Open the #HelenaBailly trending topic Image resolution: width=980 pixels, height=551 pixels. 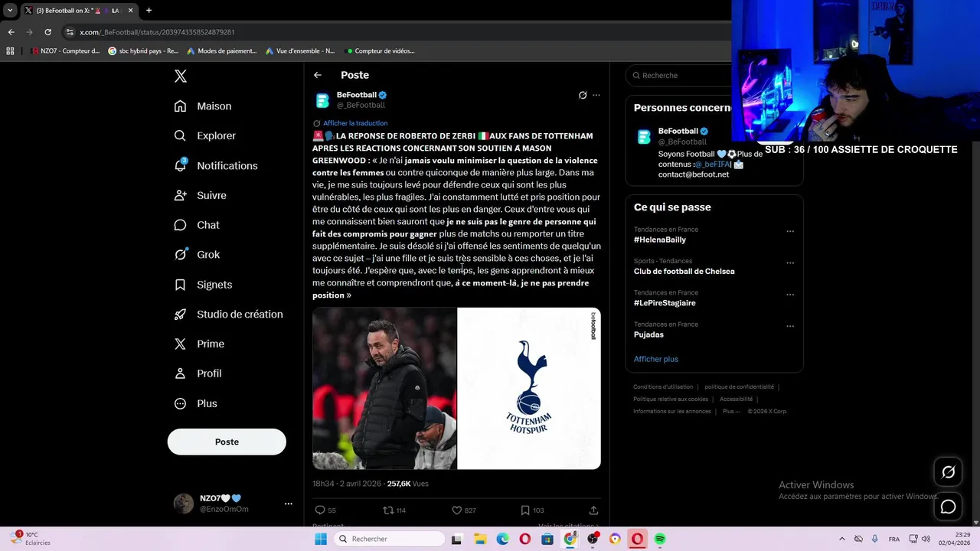pos(660,240)
